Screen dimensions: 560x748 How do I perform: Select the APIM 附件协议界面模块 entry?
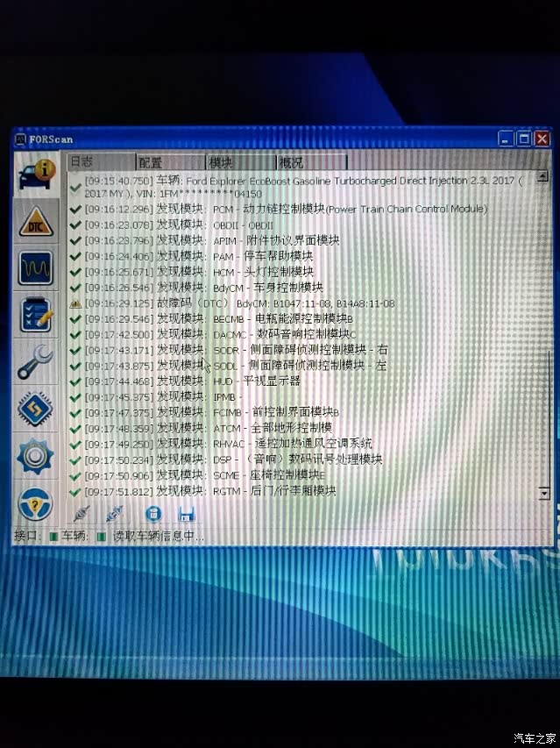pyautogui.click(x=212, y=240)
